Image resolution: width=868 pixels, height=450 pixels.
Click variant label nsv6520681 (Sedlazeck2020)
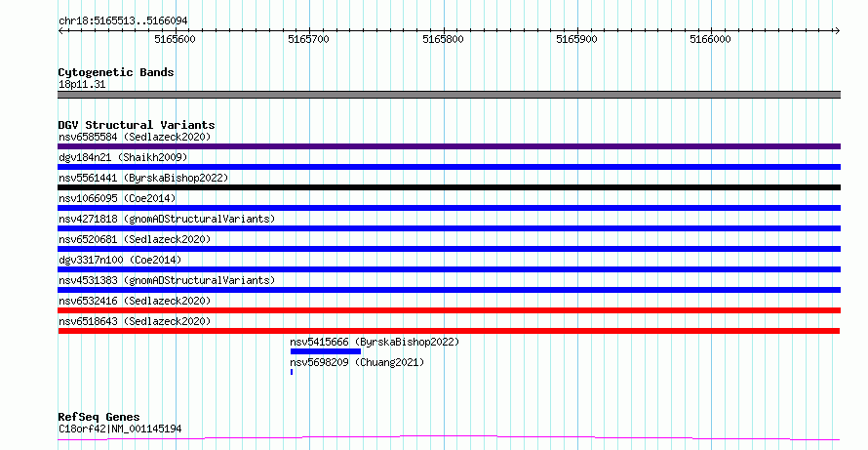(135, 239)
